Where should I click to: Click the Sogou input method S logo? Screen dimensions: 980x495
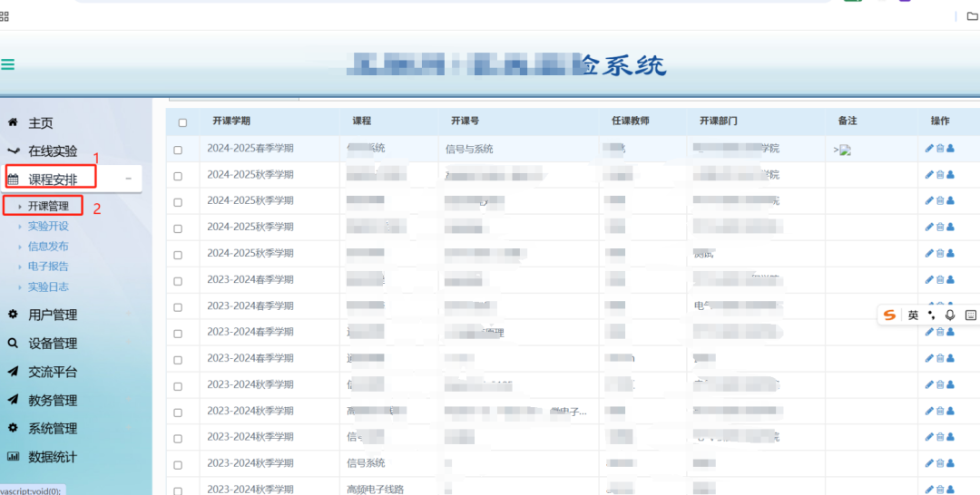889,315
